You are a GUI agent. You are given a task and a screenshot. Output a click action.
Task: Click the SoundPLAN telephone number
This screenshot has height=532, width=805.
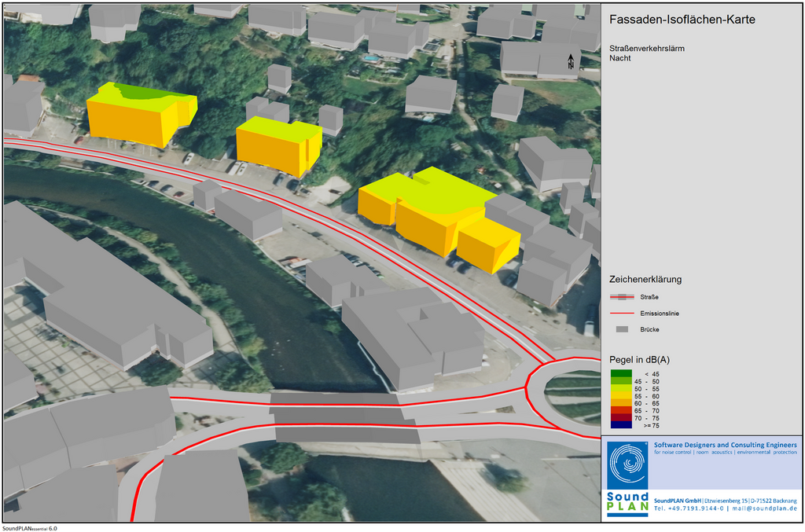coord(689,508)
